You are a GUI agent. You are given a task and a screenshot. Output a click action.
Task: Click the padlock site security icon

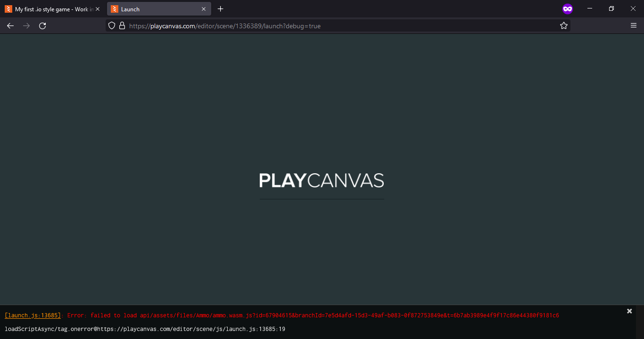point(122,26)
